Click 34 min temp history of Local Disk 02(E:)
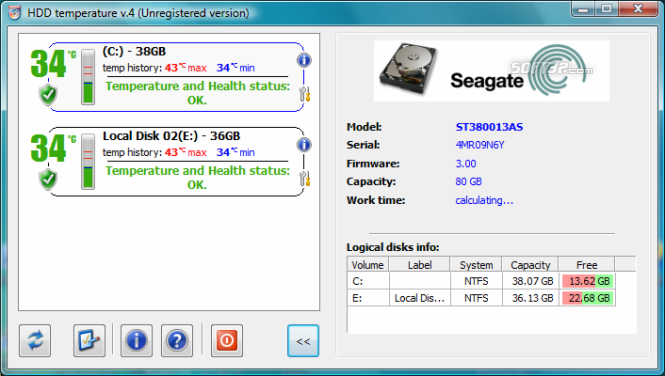The height and width of the screenshot is (376, 665). pos(235,152)
